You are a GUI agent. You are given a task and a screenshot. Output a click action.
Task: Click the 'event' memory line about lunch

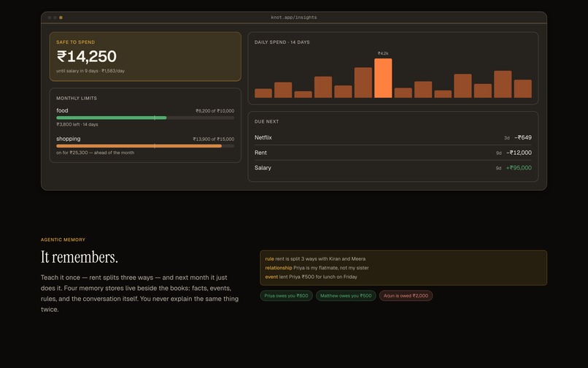312,277
